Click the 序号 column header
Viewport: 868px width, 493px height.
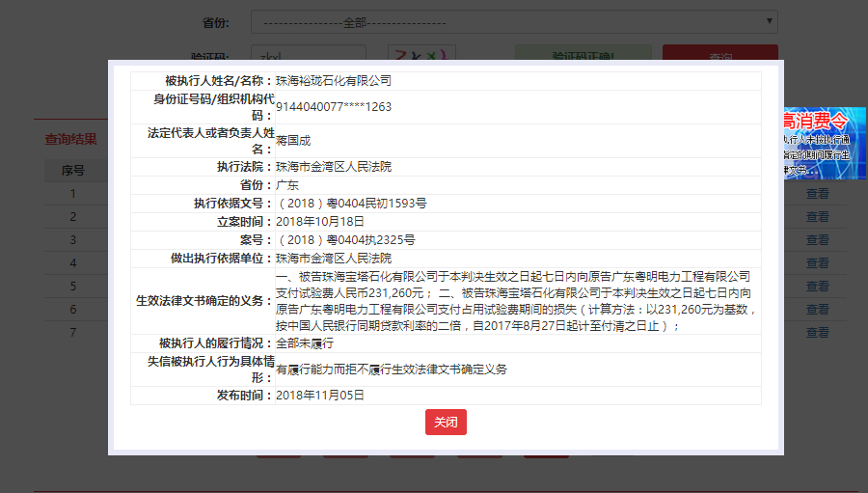[72, 171]
